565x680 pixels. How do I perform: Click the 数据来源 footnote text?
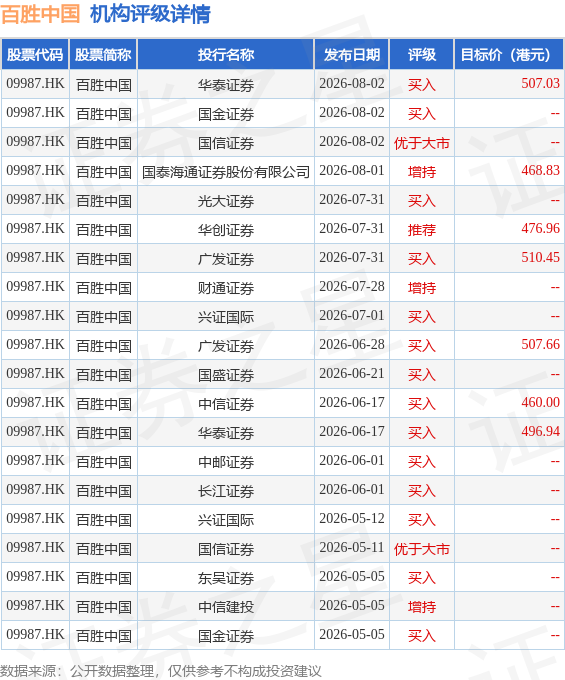[x=160, y=671]
